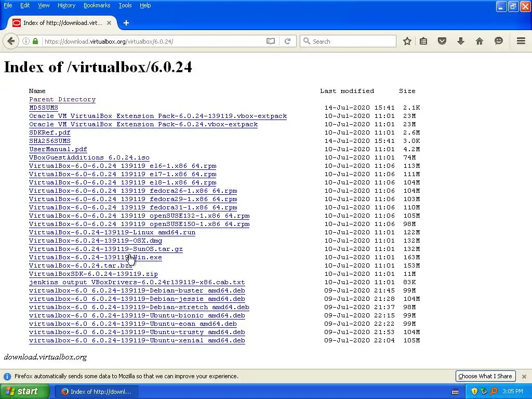
Task: Download the el6 x86_64 rpm package
Action: tap(123, 166)
